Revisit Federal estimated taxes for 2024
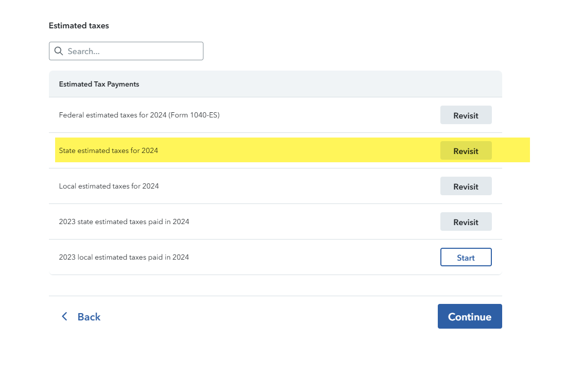This screenshot has height=392, width=565. [x=466, y=115]
